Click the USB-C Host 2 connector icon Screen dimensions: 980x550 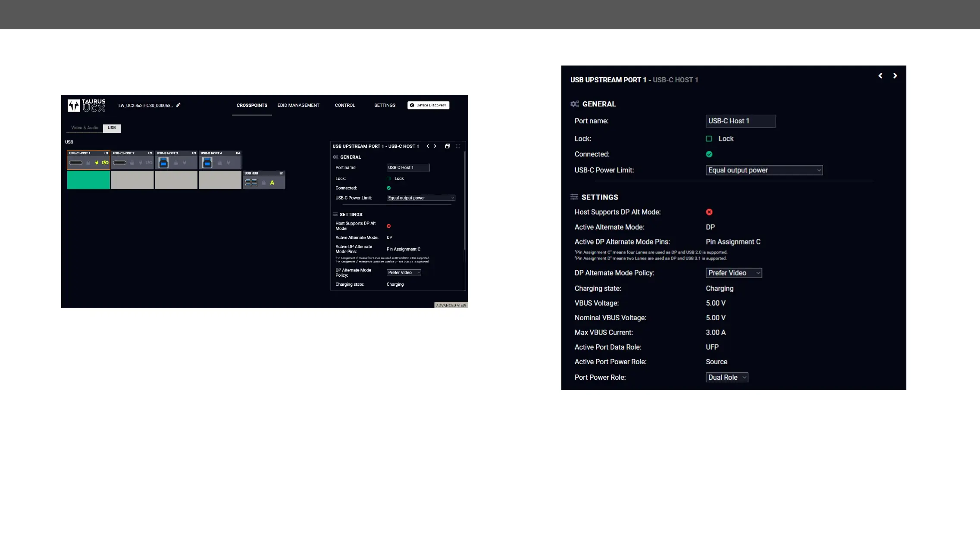[120, 163]
